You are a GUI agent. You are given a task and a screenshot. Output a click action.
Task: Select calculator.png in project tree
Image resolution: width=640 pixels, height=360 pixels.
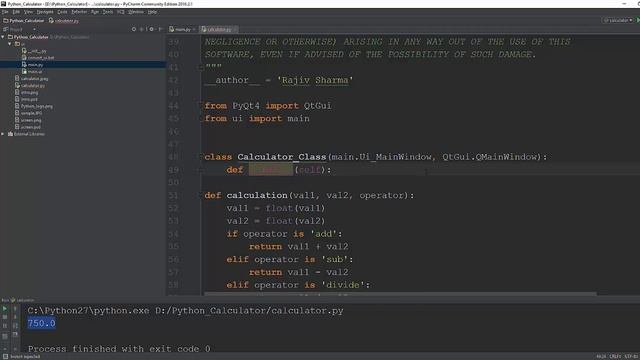point(31,79)
